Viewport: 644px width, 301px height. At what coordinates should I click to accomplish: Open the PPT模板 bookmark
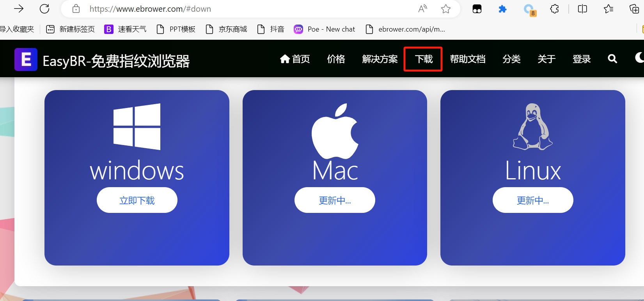pyautogui.click(x=176, y=29)
